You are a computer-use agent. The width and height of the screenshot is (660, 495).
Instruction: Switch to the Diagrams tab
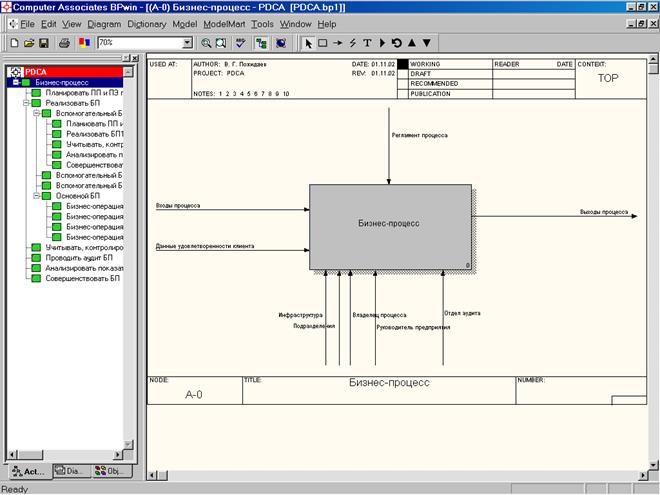[x=72, y=470]
